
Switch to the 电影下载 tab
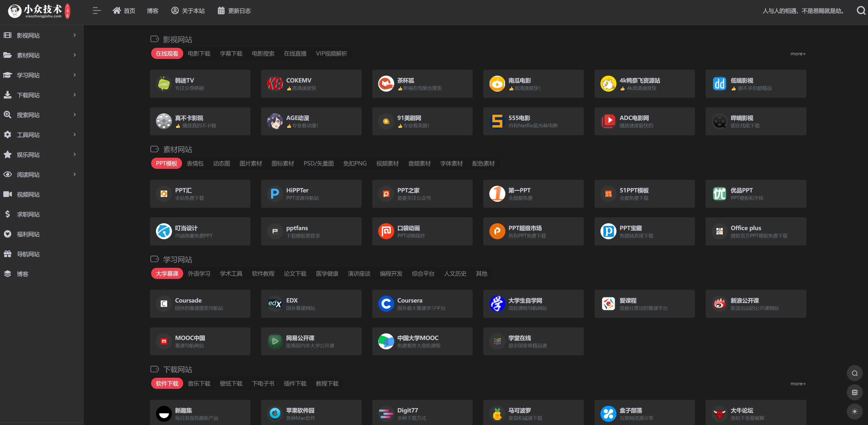199,53
